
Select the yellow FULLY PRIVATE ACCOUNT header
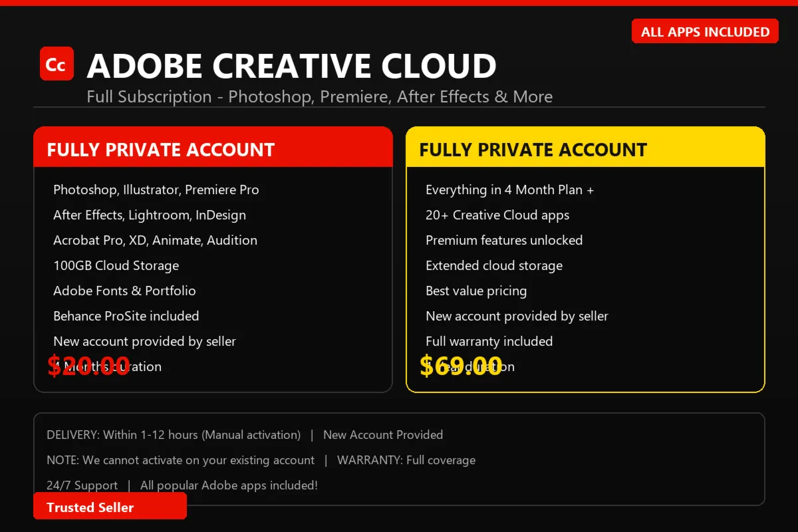(x=585, y=147)
